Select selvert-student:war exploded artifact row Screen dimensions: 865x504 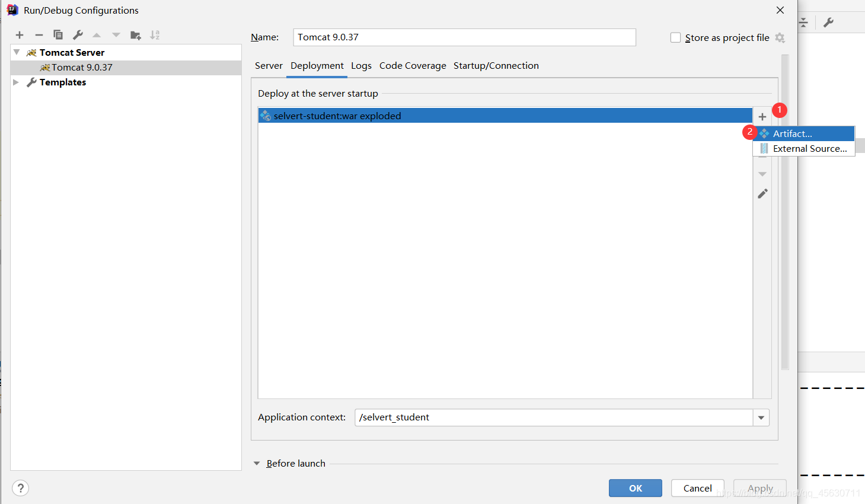click(505, 116)
